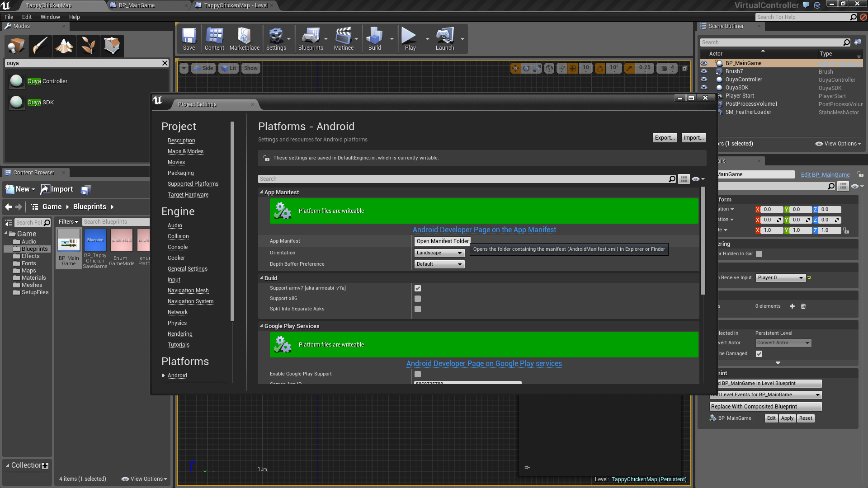This screenshot has width=868, height=488.
Task: Click the Open Manifest Folder button
Action: pos(443,241)
